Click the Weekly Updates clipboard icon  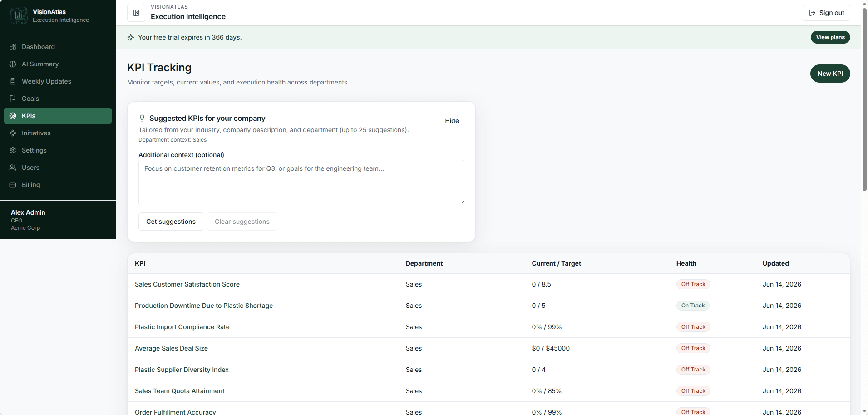(x=13, y=81)
